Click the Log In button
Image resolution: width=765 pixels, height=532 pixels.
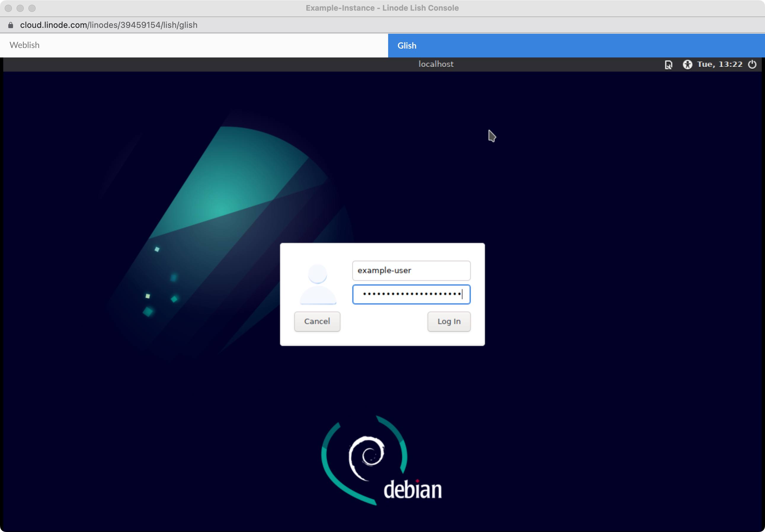pos(449,321)
